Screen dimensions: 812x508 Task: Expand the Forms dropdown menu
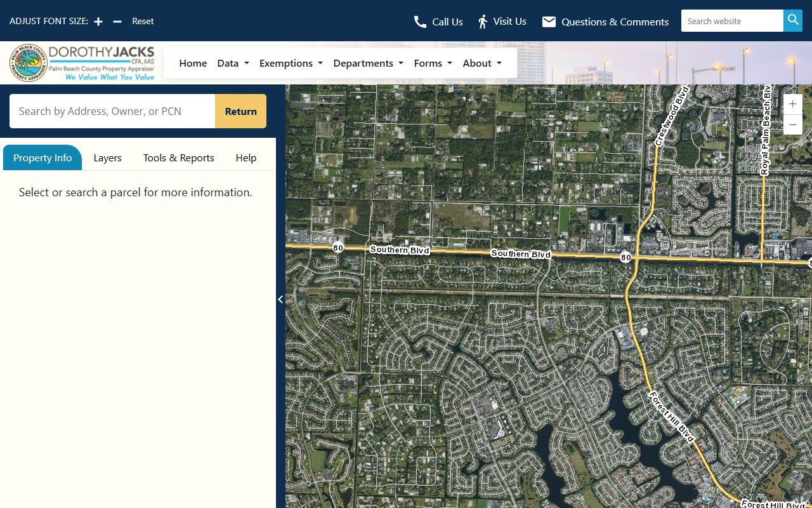click(x=433, y=63)
